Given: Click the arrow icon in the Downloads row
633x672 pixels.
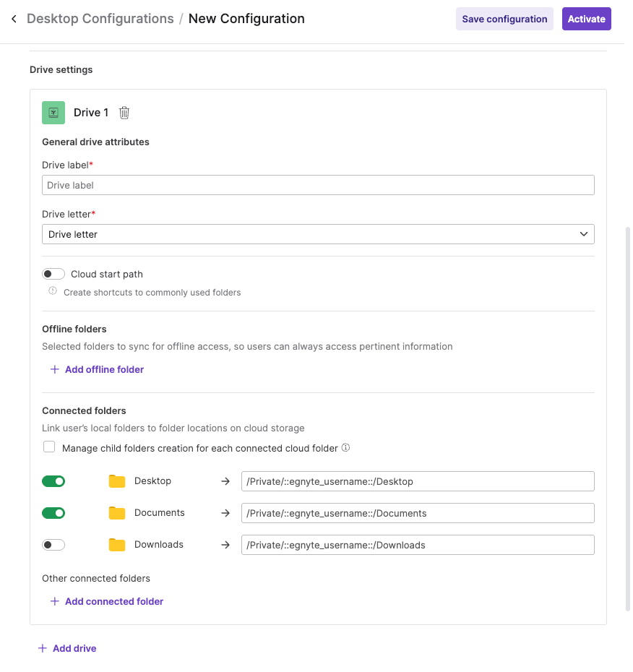Looking at the screenshot, I should 225,545.
